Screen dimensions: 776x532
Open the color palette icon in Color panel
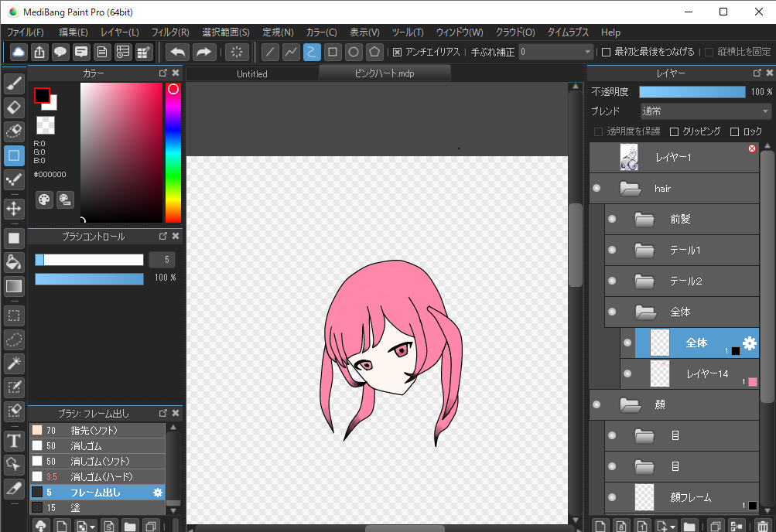tap(45, 199)
